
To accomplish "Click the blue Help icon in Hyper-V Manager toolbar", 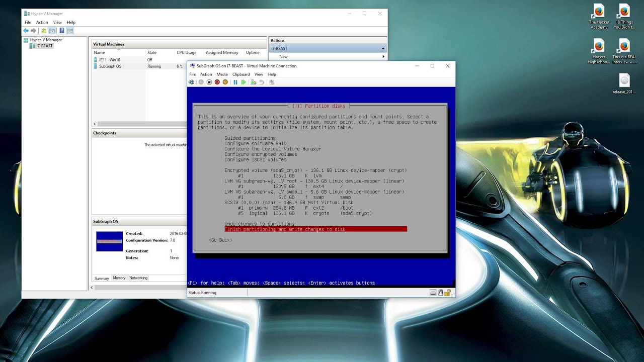I will pyautogui.click(x=62, y=31).
